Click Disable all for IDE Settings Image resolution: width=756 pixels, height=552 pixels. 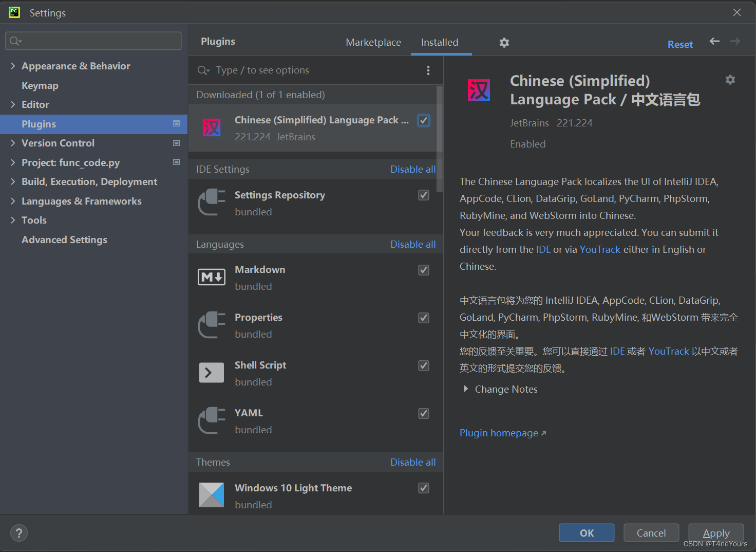413,169
